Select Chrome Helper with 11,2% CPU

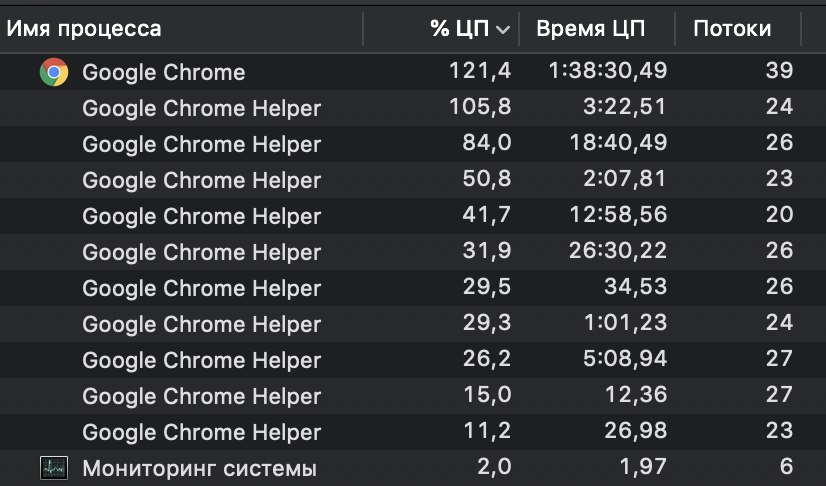(x=413, y=432)
